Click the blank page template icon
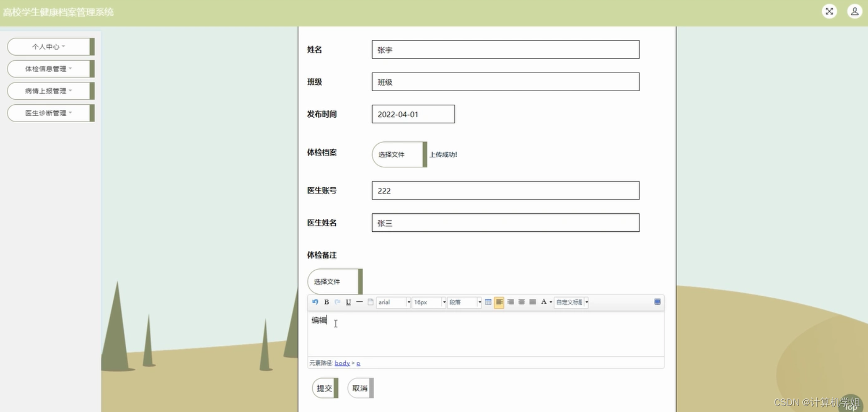Image resolution: width=868 pixels, height=412 pixels. click(x=370, y=302)
